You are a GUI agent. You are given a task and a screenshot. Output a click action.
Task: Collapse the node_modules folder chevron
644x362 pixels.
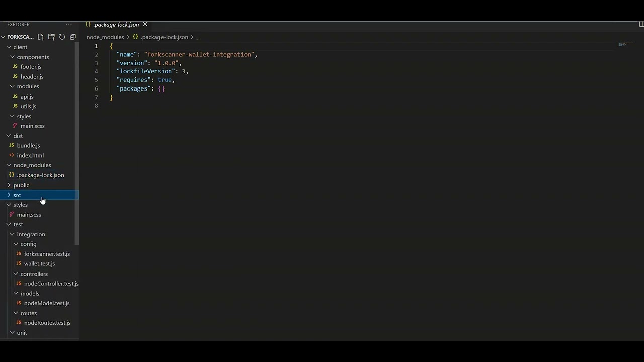coord(9,165)
